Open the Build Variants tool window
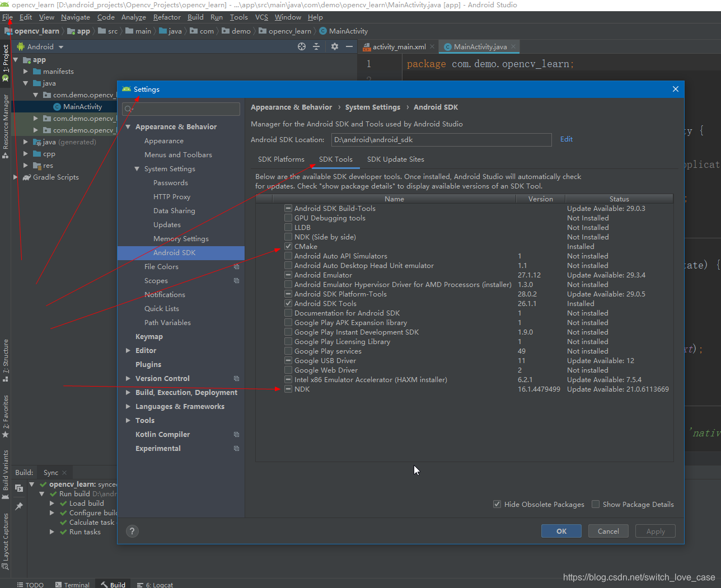 point(6,474)
